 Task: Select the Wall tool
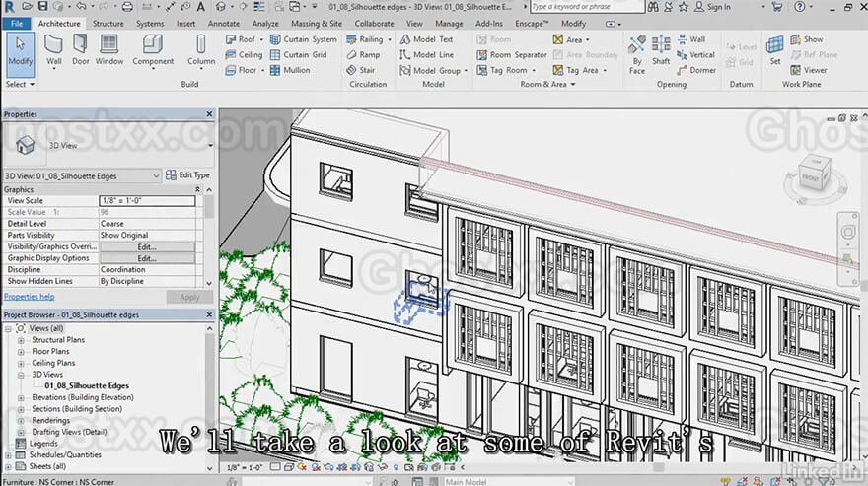53,51
